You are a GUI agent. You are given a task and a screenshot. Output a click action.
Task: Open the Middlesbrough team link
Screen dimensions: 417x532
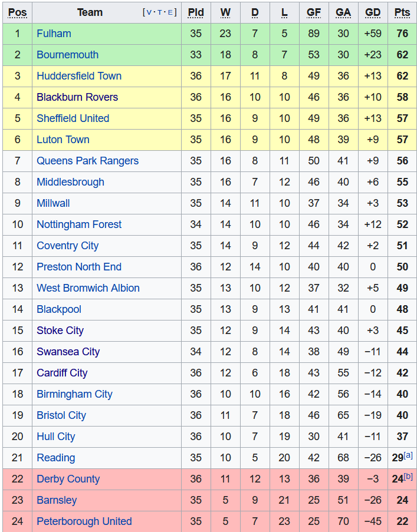click(x=70, y=182)
